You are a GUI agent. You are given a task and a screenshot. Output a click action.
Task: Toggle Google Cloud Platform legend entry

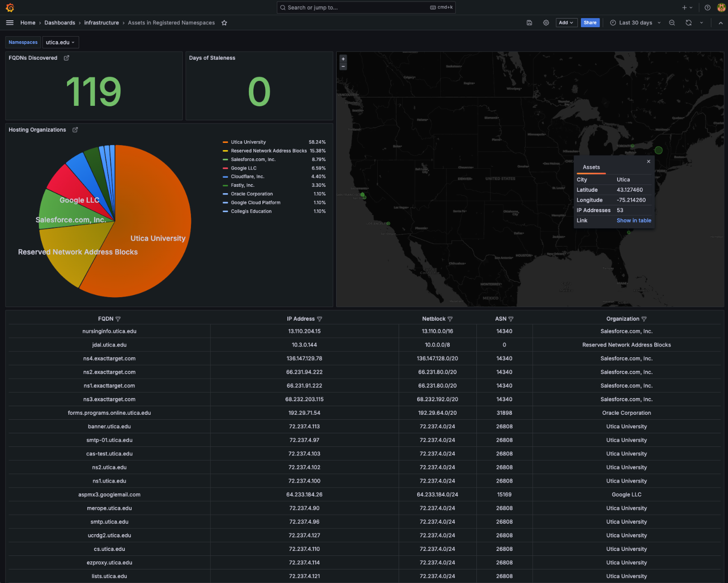coord(256,203)
